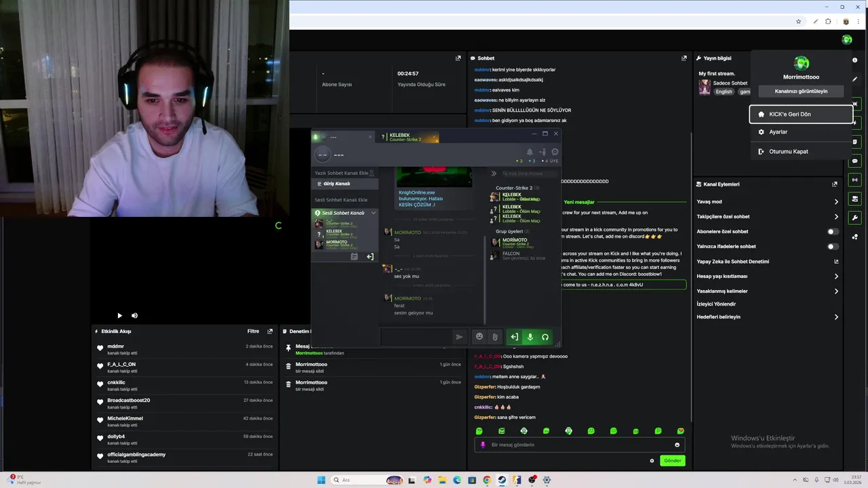Screen dimensions: 868x488
Task: Play the stream preview video
Action: coord(119,315)
